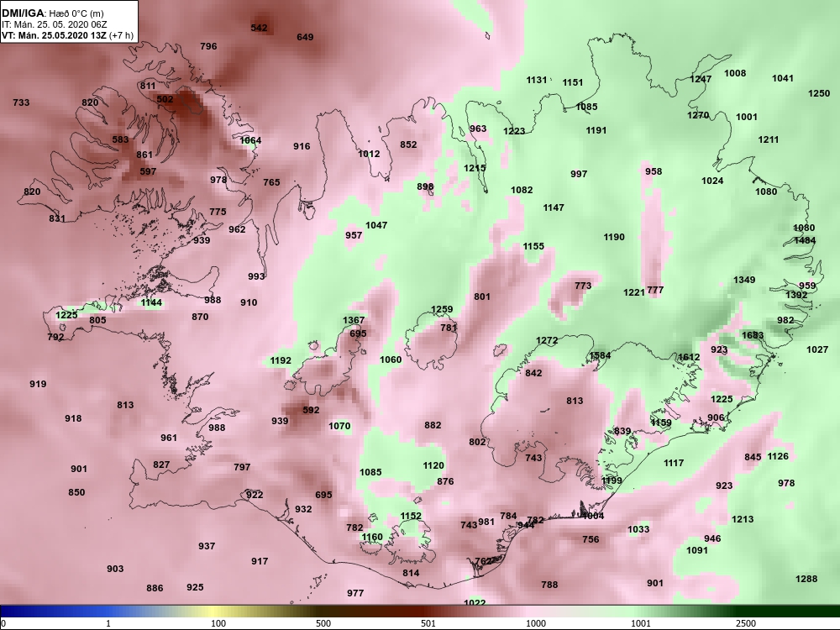Click the map value 1155
The image size is (840, 630).
tap(533, 246)
